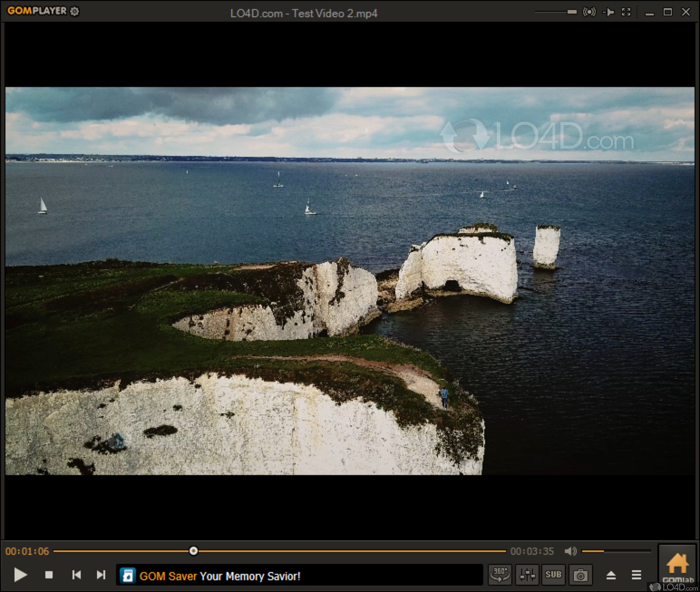Click the seek bar playhead knob
Image resolution: width=700 pixels, height=592 pixels.
coord(194,551)
